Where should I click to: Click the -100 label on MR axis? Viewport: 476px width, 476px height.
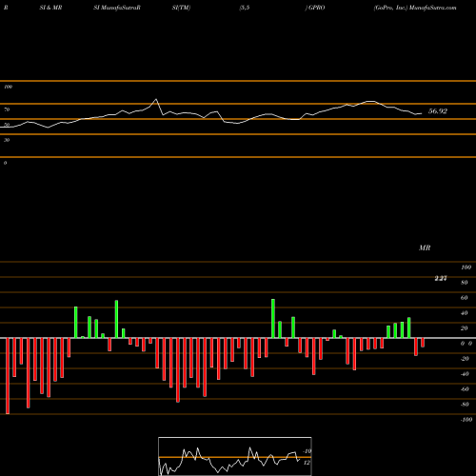point(466,420)
